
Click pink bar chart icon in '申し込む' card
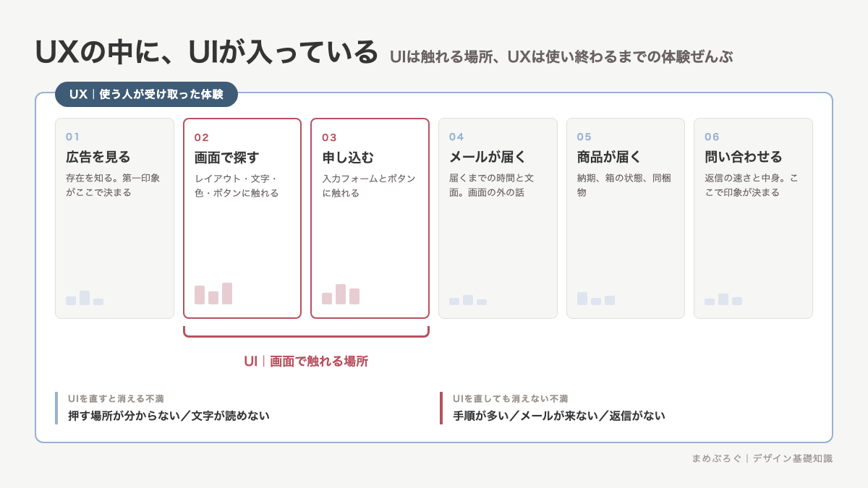point(341,294)
